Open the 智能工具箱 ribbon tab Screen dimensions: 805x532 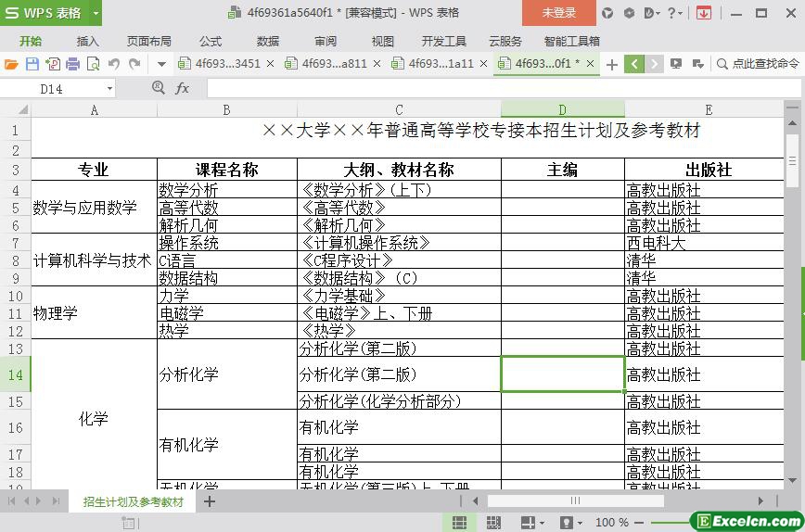tap(571, 42)
